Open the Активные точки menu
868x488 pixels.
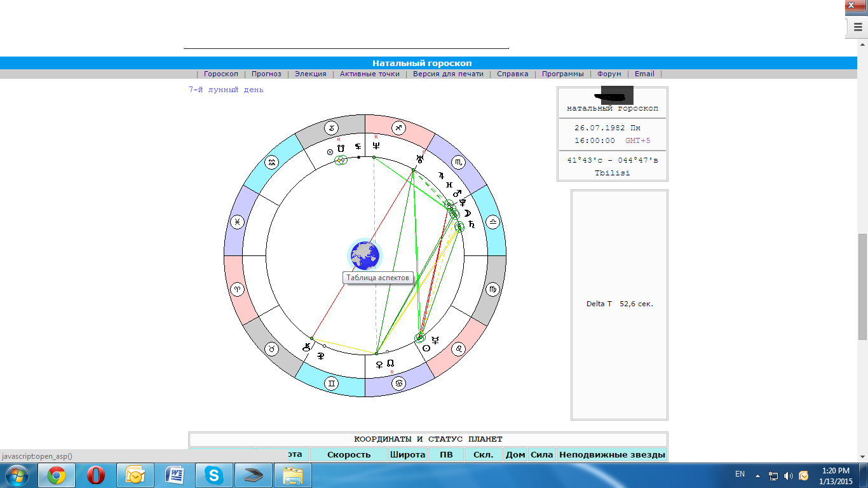[370, 74]
